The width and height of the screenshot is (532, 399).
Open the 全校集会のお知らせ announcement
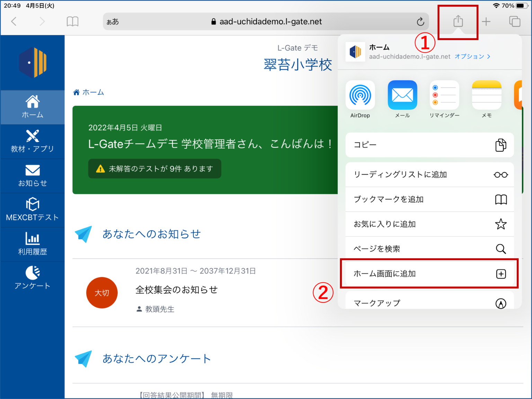(177, 290)
